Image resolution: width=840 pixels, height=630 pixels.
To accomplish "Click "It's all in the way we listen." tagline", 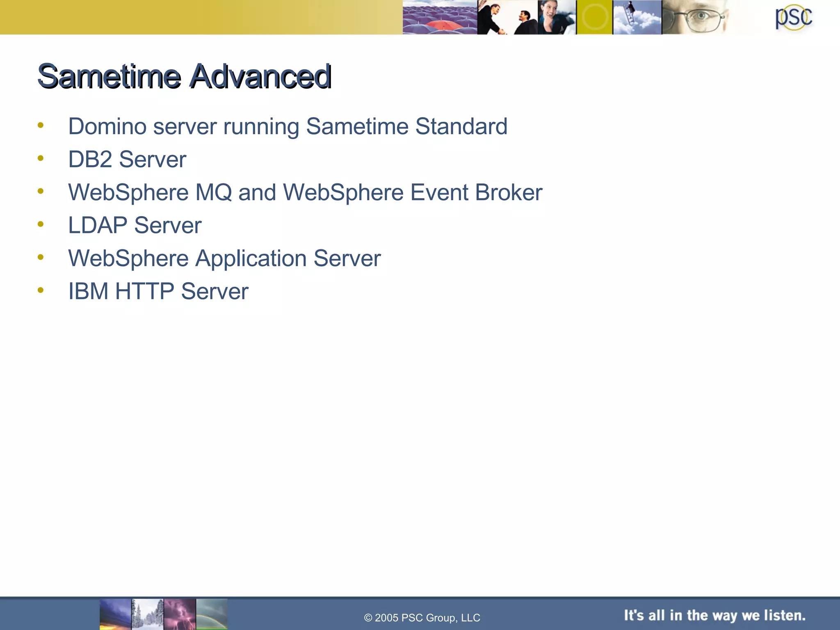I will pos(715,615).
